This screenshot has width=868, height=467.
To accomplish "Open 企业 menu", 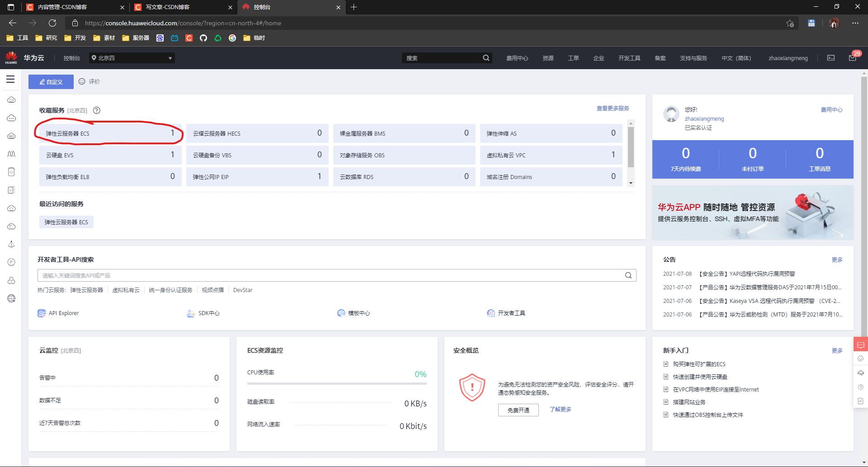I will 599,58.
